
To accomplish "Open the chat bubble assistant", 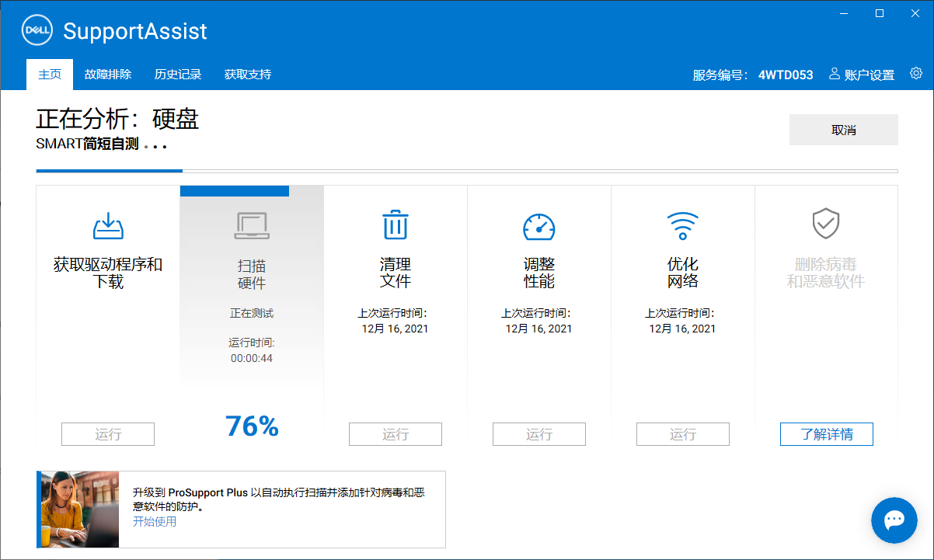I will point(894,520).
